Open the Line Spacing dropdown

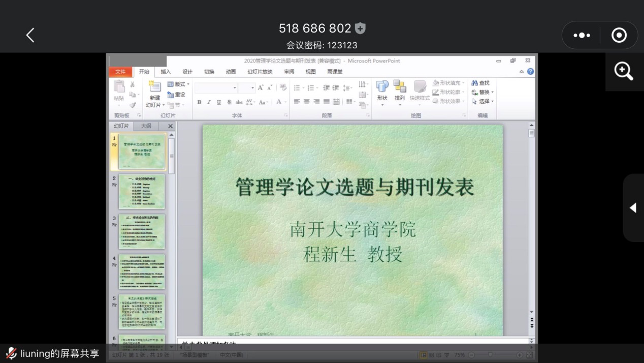[x=348, y=88]
